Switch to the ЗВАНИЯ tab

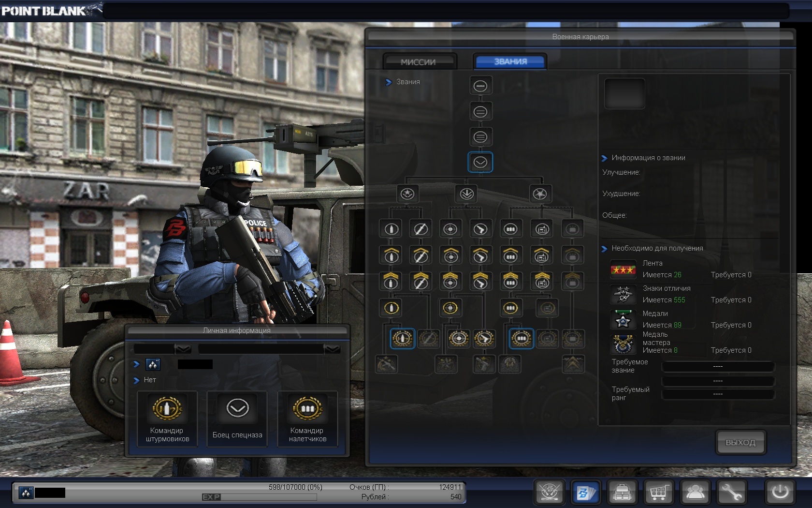click(x=510, y=61)
